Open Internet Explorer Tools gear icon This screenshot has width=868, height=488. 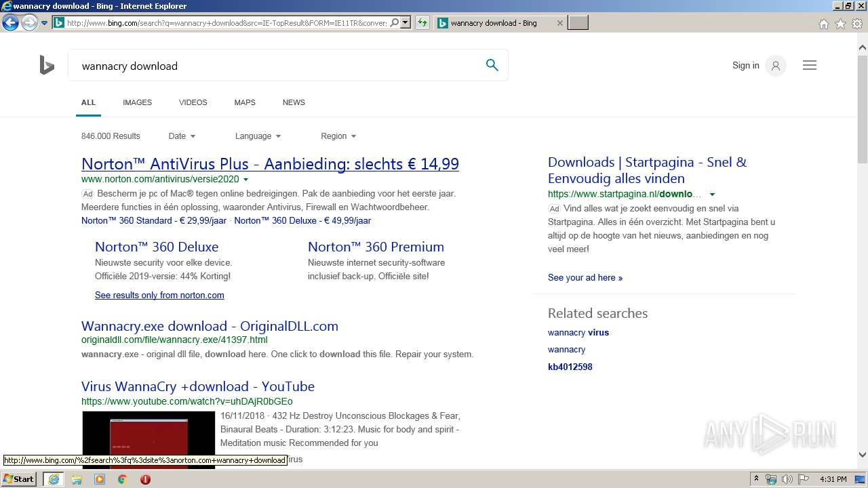[857, 24]
